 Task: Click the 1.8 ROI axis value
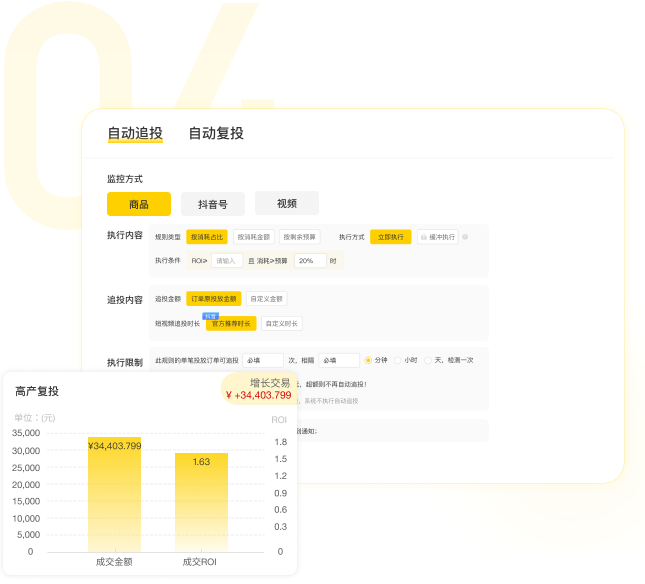point(281,442)
